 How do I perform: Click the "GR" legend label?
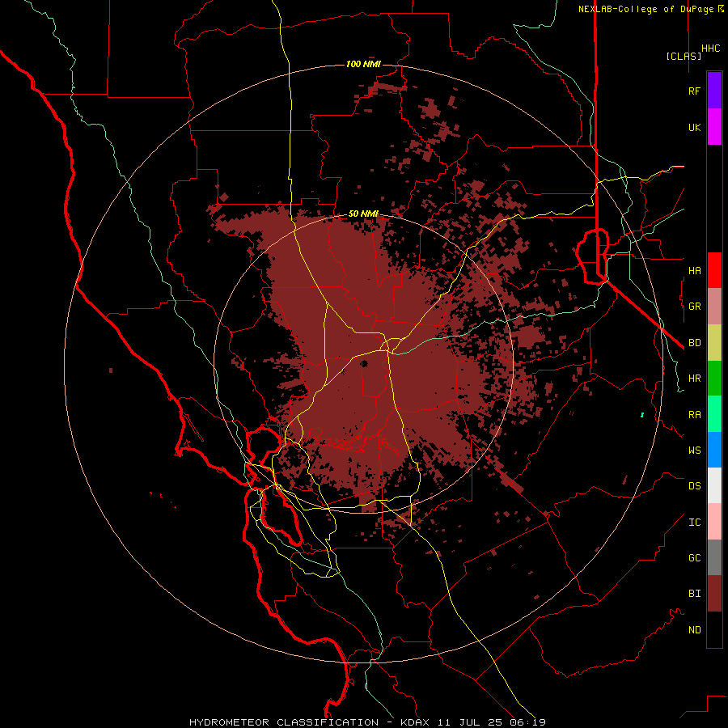694,307
